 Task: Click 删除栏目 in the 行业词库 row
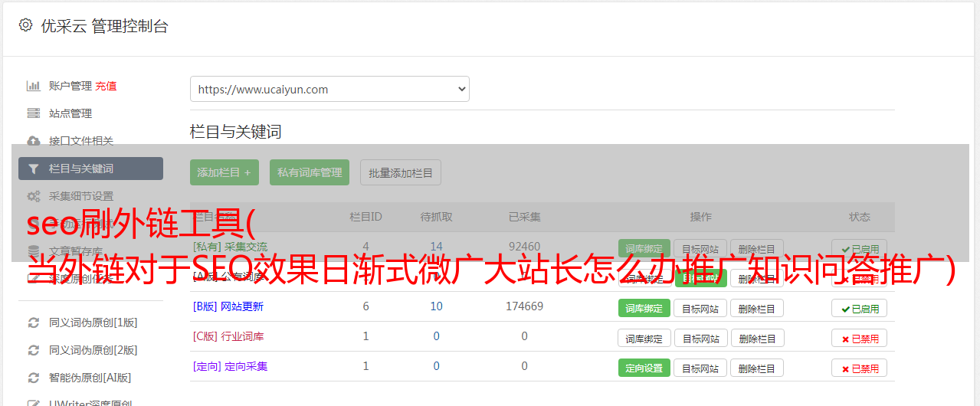(x=757, y=338)
